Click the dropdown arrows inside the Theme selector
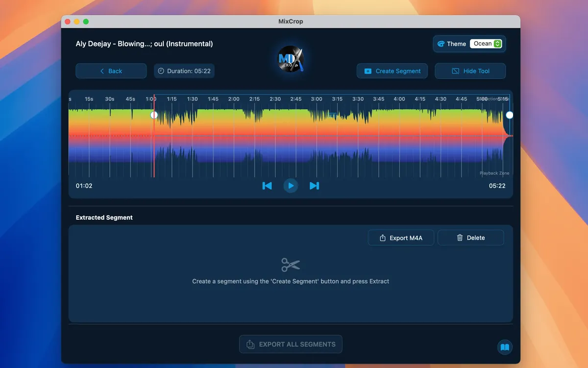This screenshot has width=588, height=368. pos(497,44)
